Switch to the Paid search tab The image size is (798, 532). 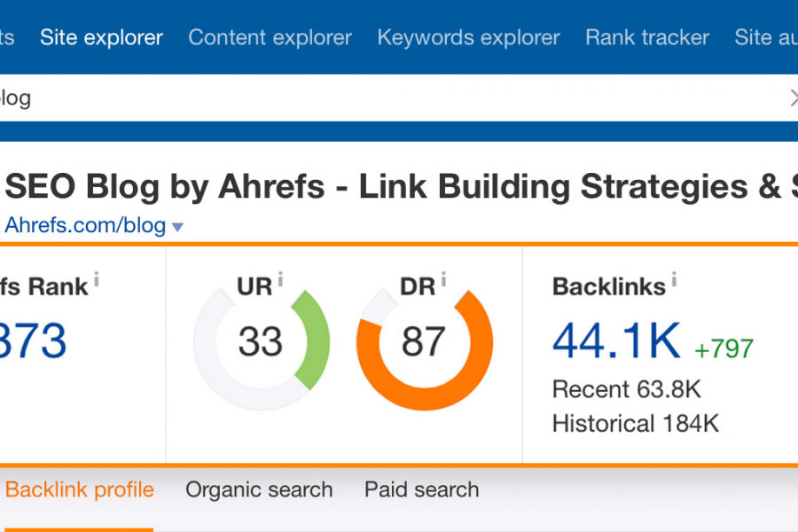coord(421,489)
